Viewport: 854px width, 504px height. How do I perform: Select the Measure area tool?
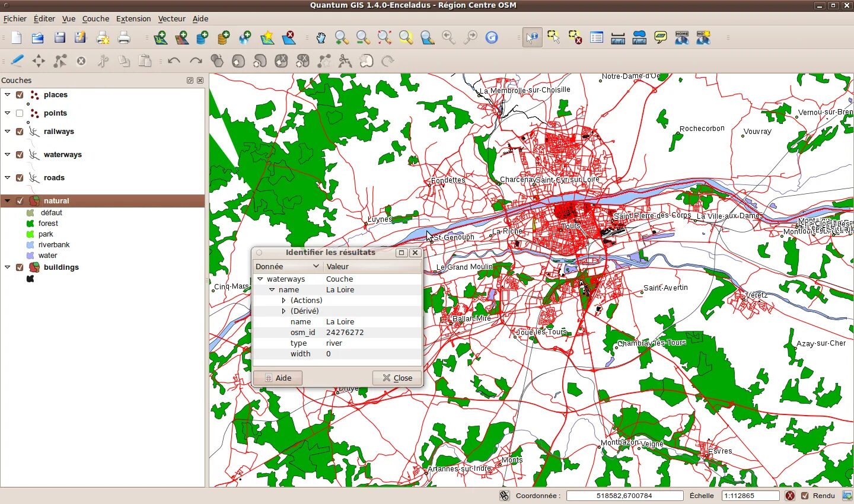point(639,38)
